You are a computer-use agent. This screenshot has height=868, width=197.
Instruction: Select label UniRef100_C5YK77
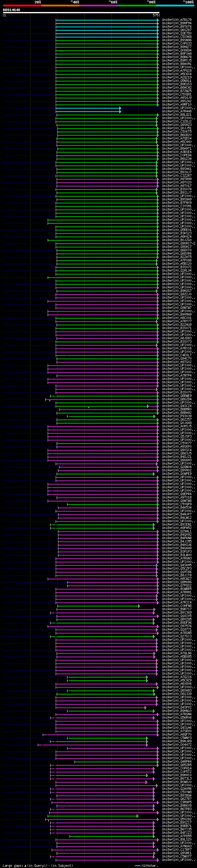point(177,443)
